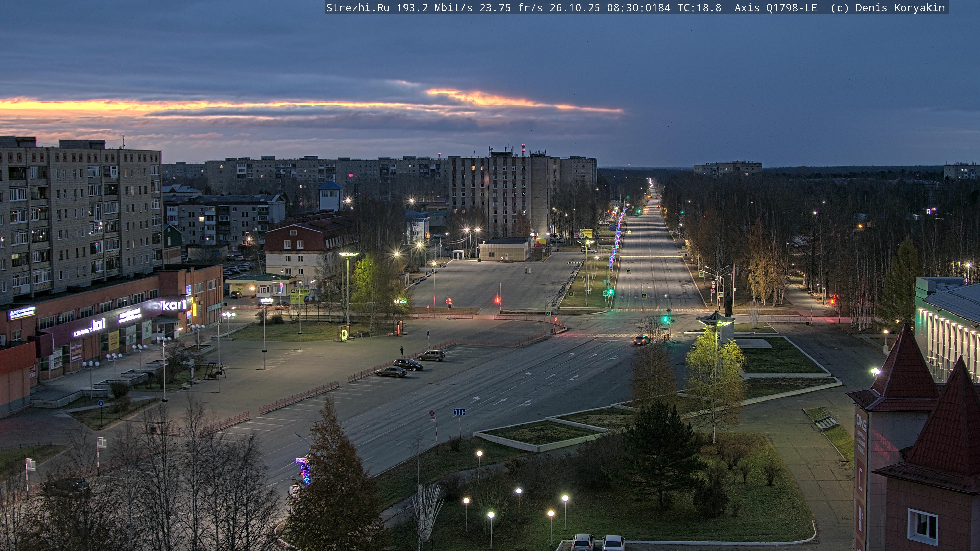Viewport: 980px width, 551px height.
Task: Click the no-stopping round road sign
Action: click(432, 413)
